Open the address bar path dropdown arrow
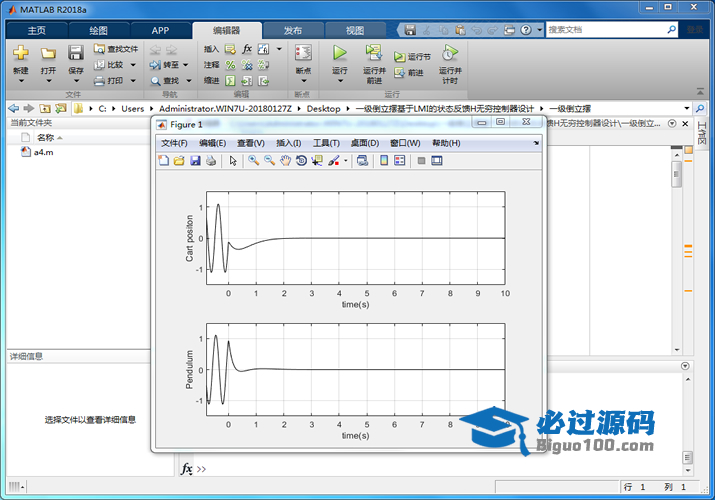 pos(687,108)
